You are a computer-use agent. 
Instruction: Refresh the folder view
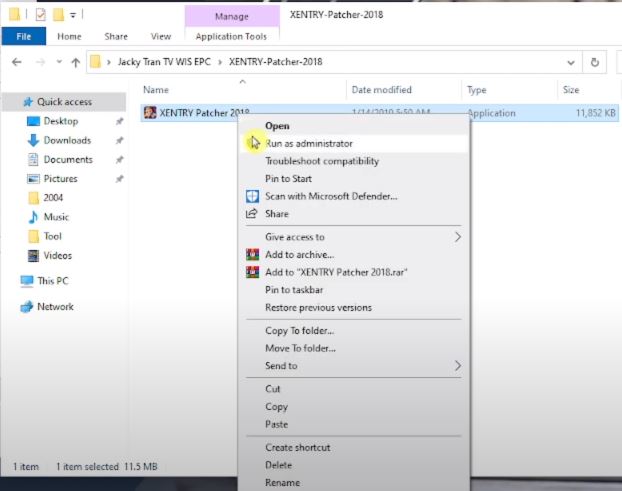594,62
